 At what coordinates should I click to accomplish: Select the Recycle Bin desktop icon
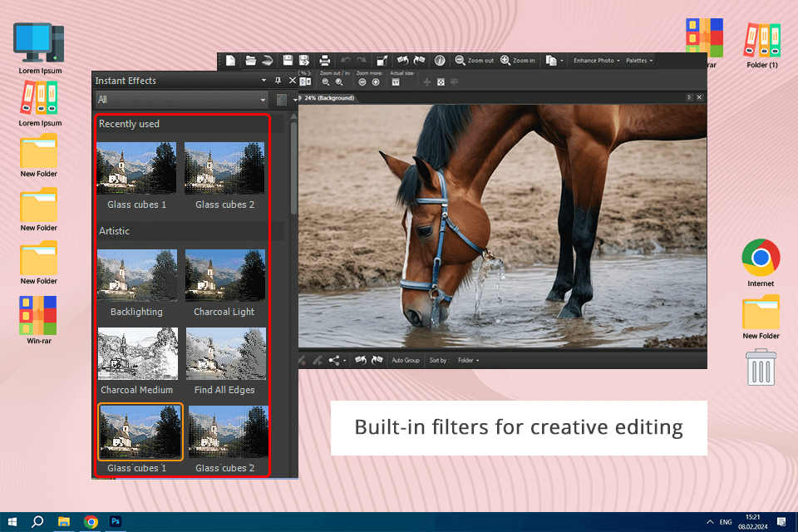pos(761,367)
